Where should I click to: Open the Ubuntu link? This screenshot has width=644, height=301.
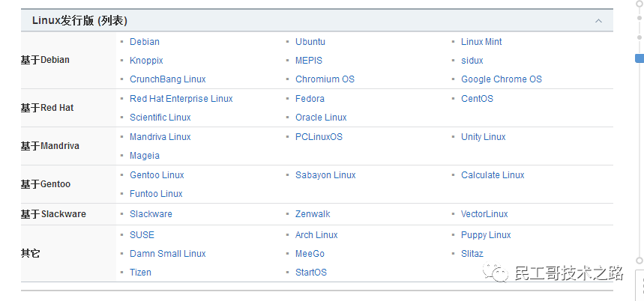tap(310, 42)
